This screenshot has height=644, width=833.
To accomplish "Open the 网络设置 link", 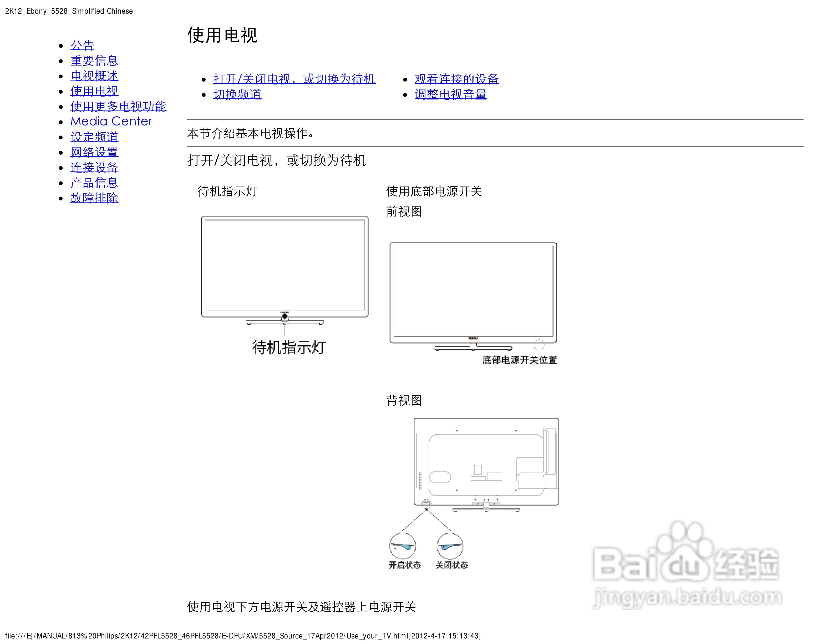I will pyautogui.click(x=94, y=152).
